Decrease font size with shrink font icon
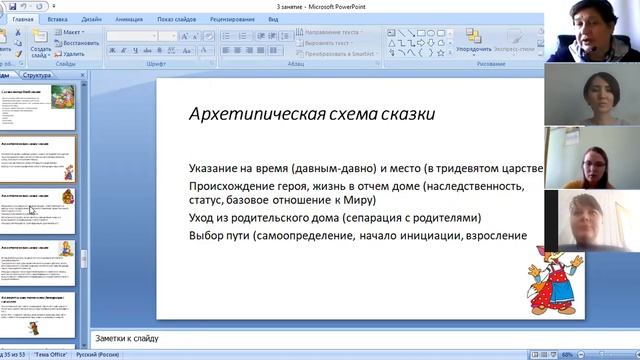The width and height of the screenshot is (640, 360). (x=196, y=36)
